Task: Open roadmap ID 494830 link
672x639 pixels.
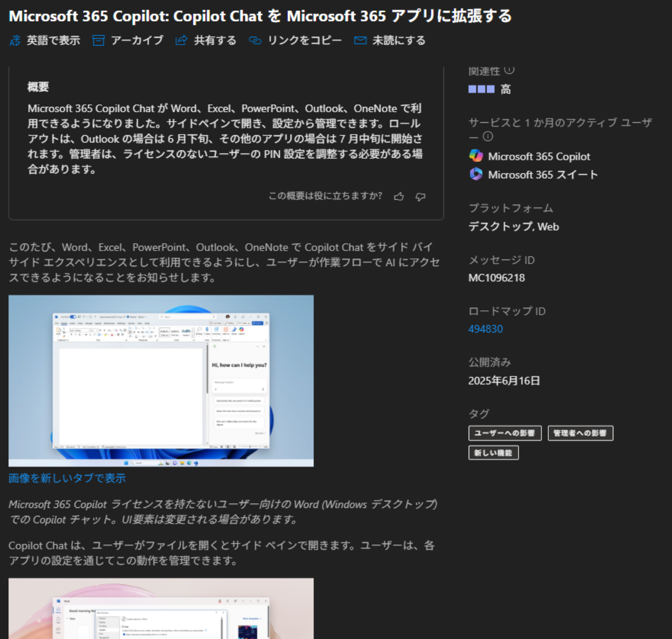Action: (485, 329)
